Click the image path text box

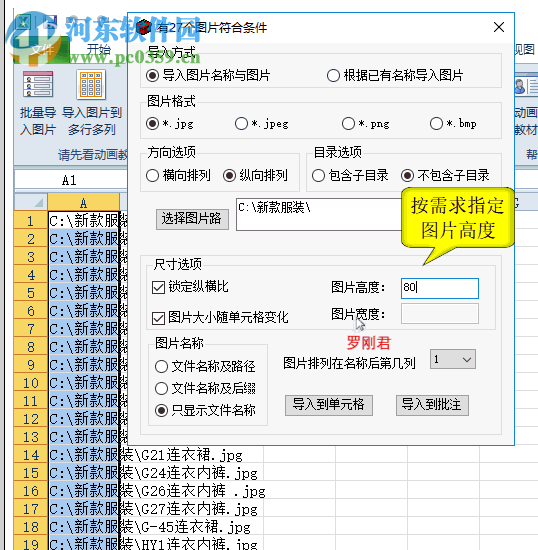click(x=319, y=214)
